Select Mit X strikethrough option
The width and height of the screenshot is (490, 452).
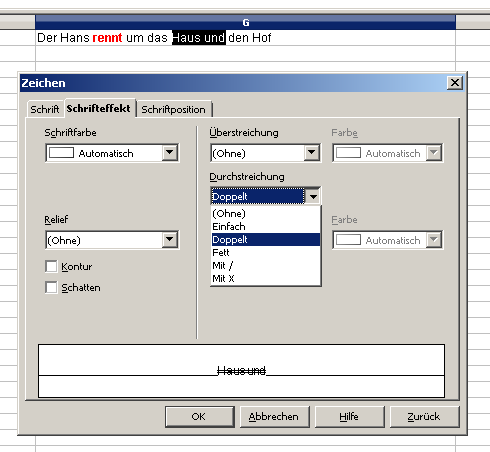[x=266, y=278]
